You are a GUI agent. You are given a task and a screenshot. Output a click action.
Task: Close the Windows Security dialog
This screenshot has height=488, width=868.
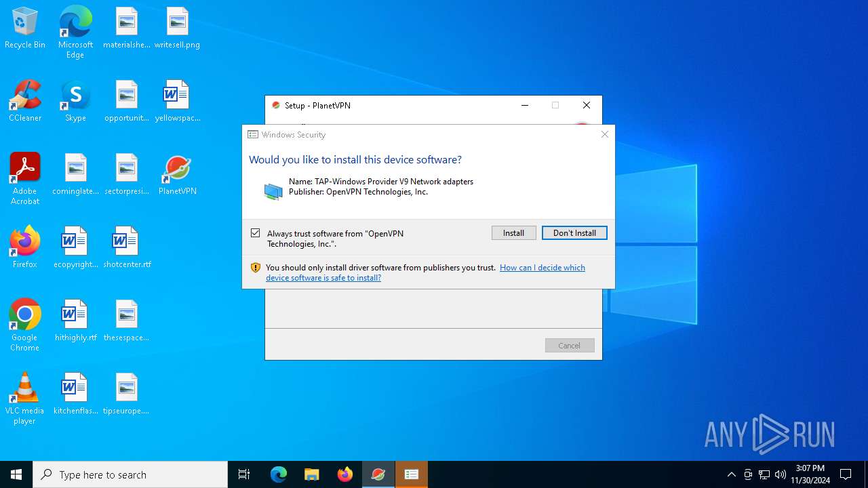(605, 134)
